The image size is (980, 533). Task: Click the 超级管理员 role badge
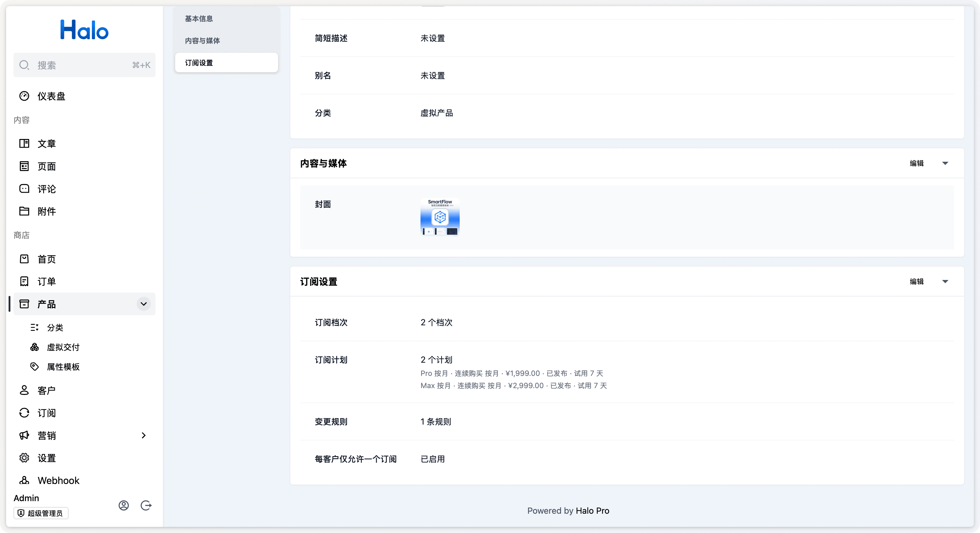pyautogui.click(x=41, y=513)
